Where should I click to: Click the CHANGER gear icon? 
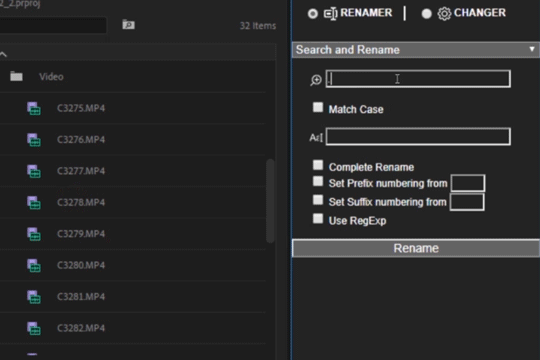(x=444, y=14)
